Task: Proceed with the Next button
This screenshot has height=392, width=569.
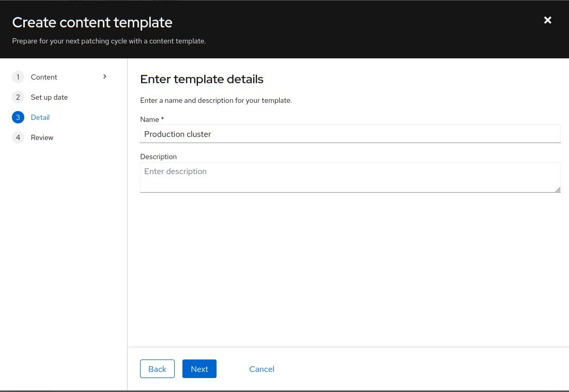Action: click(x=199, y=369)
